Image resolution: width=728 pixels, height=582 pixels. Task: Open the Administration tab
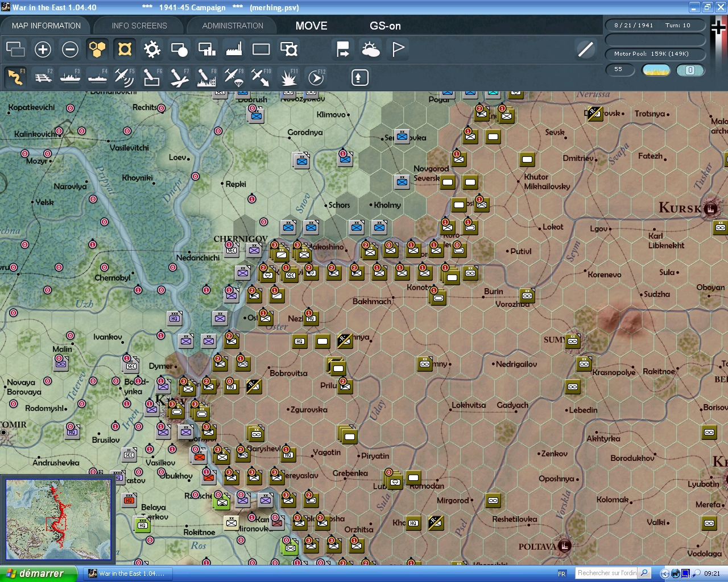233,26
